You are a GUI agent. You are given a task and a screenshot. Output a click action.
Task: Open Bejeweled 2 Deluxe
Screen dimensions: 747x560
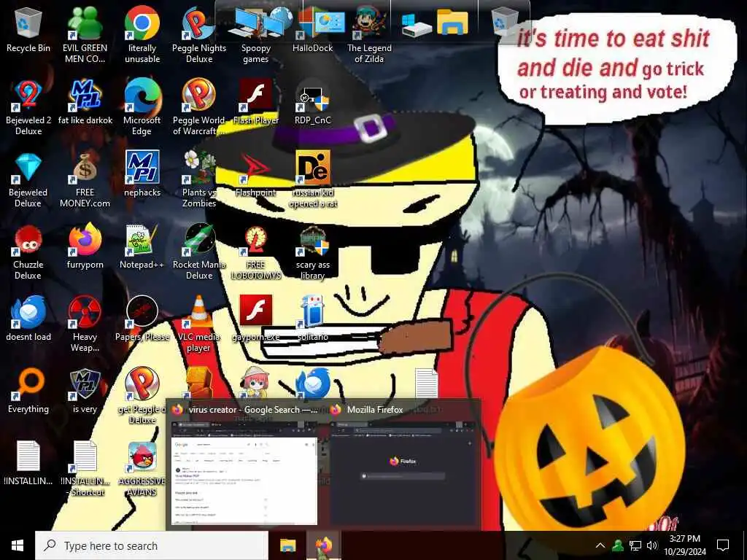(28, 108)
